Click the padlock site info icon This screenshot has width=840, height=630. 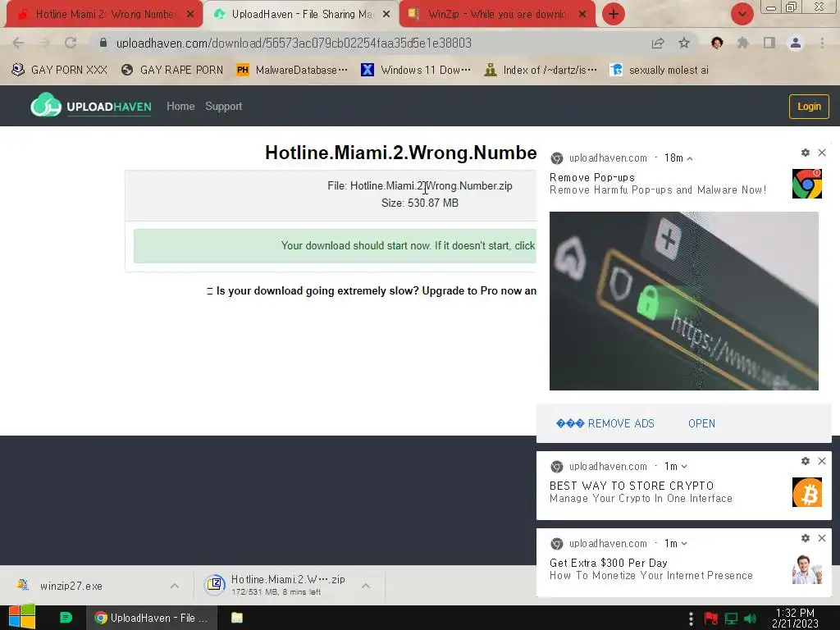click(103, 43)
